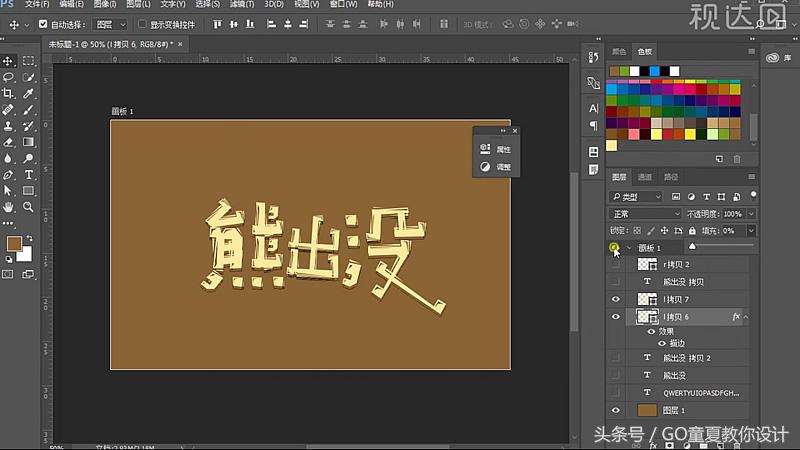800x450 pixels.
Task: Select the Quick Selection tool
Action: coord(29,78)
